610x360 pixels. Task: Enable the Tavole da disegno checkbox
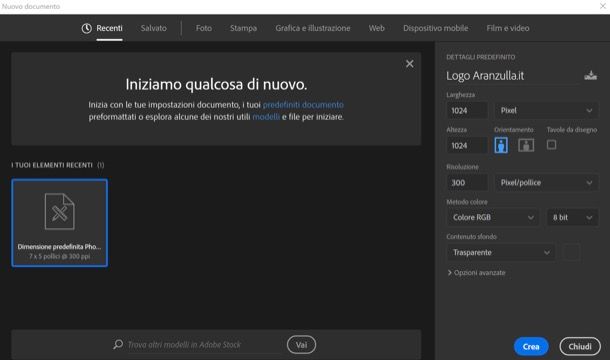coord(551,145)
